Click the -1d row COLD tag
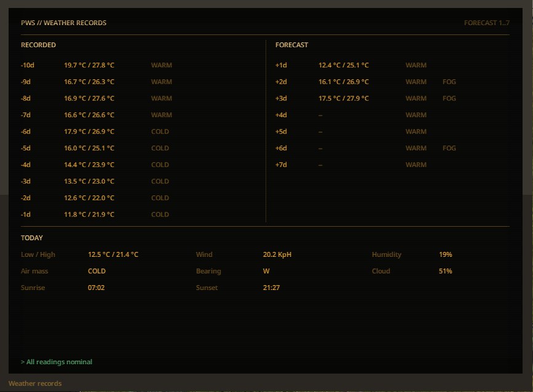The height and width of the screenshot is (392, 533). tap(160, 214)
